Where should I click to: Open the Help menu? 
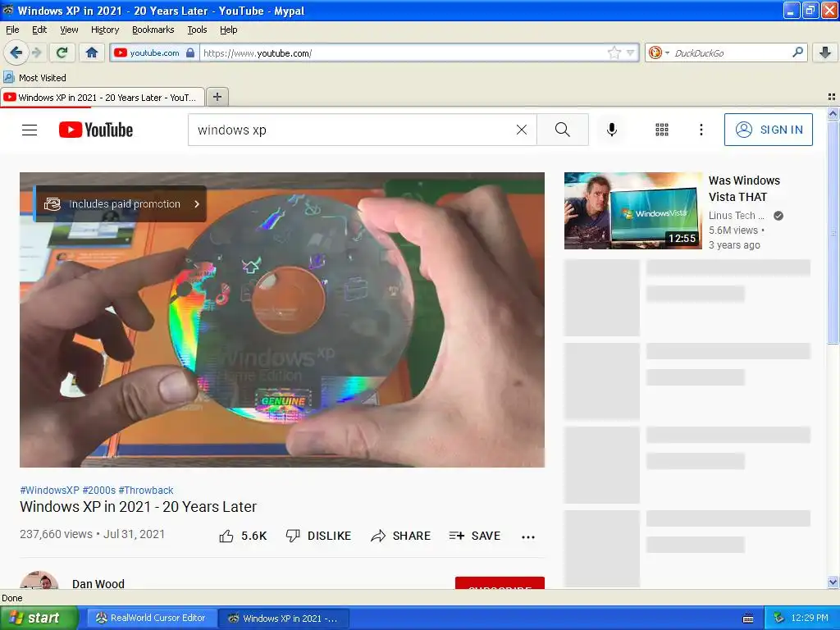pyautogui.click(x=228, y=30)
